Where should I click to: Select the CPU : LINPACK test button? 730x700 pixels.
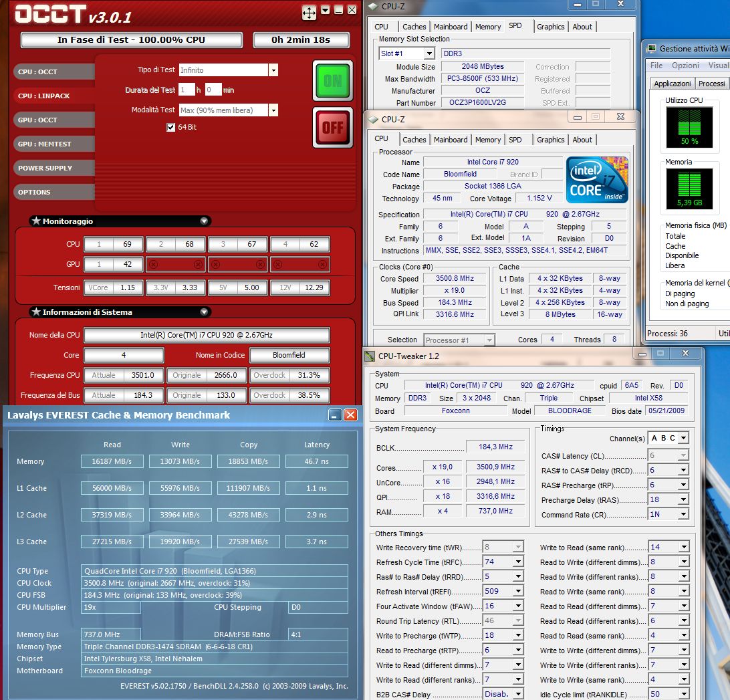[x=54, y=96]
